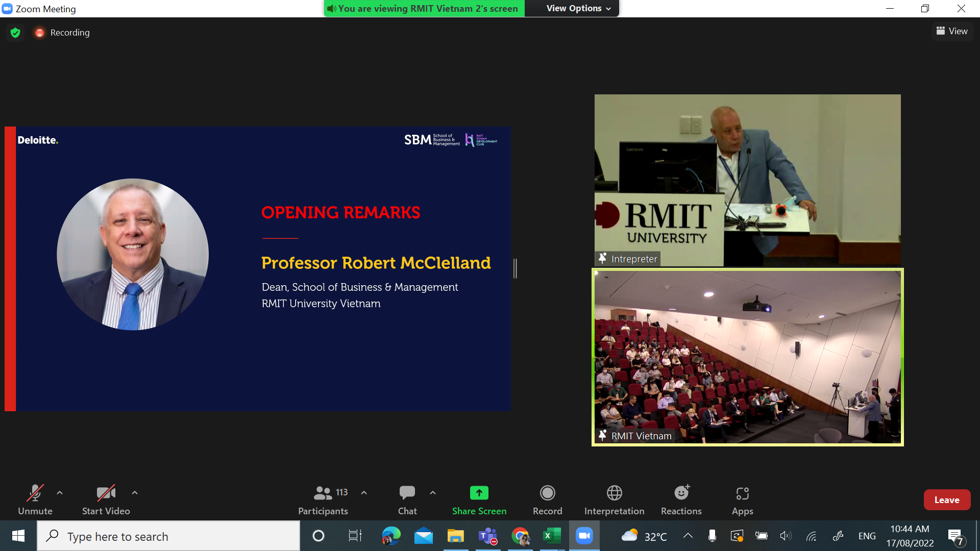Click the Share Screen button
This screenshot has height=551, width=980.
click(479, 500)
